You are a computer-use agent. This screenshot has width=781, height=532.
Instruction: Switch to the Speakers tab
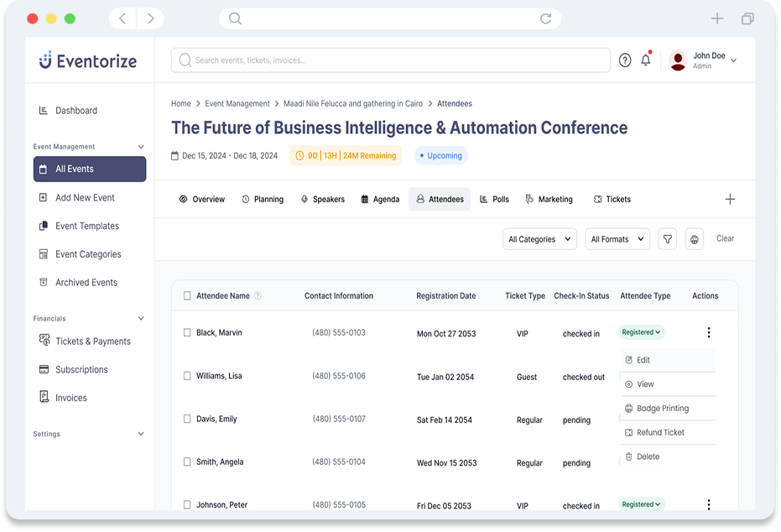[x=322, y=199]
